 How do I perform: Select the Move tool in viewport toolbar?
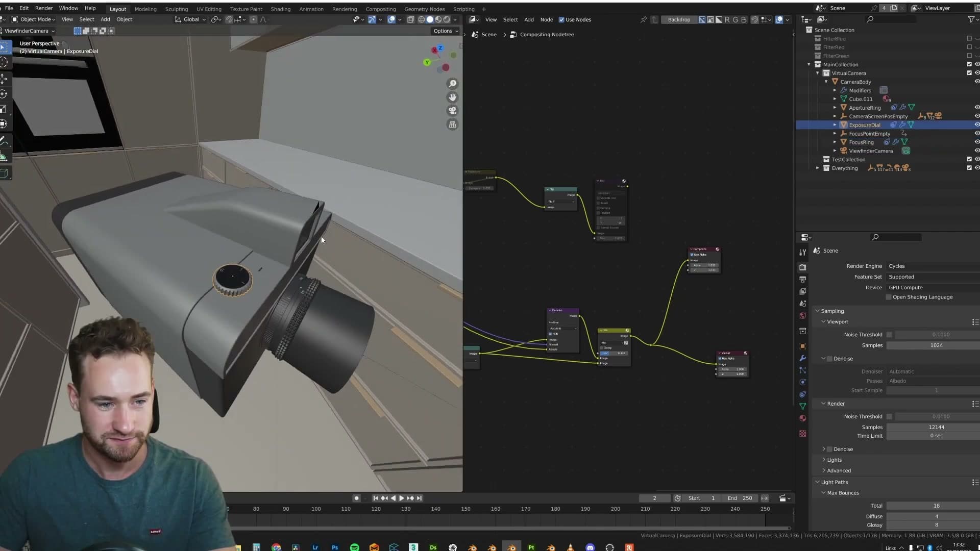[4, 79]
